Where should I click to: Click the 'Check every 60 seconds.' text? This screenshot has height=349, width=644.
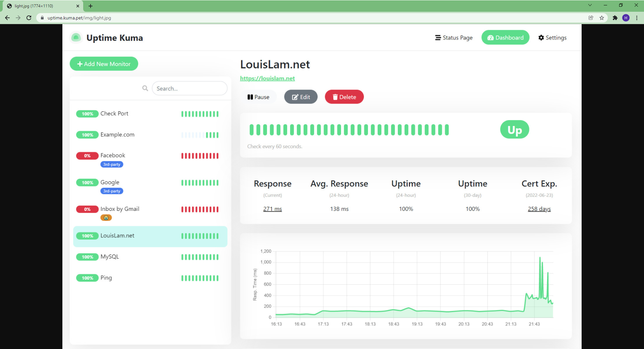click(x=275, y=147)
